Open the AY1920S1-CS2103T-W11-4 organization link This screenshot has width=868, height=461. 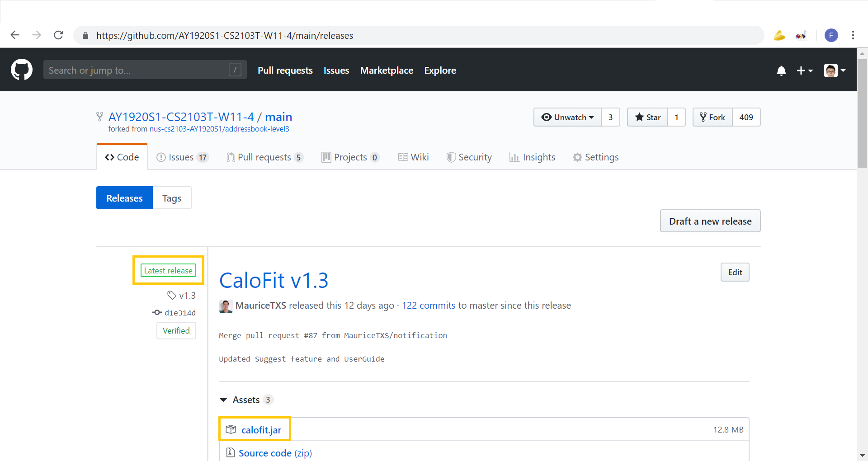click(x=181, y=117)
